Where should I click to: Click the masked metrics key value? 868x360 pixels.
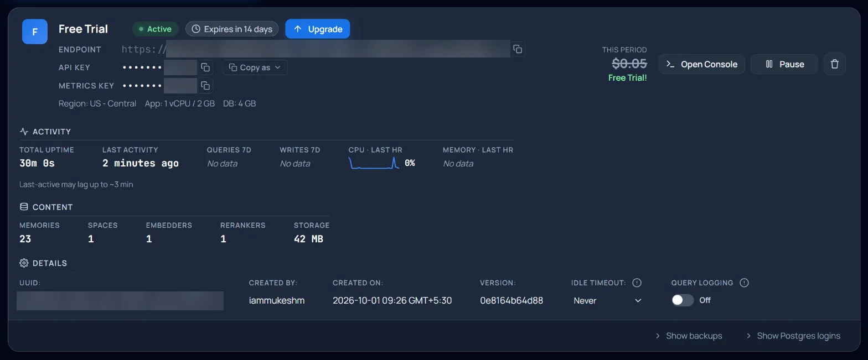click(x=159, y=86)
